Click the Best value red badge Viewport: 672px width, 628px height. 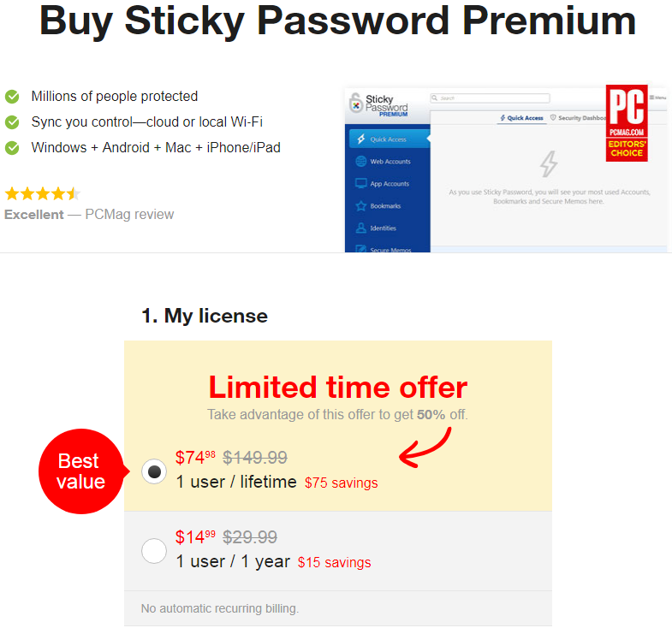click(82, 471)
